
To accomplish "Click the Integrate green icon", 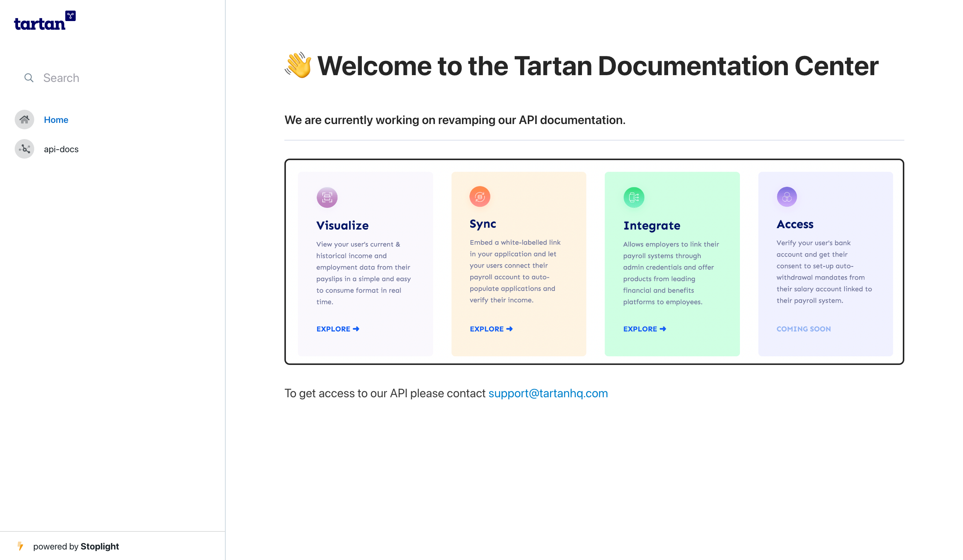I will pos(634,197).
